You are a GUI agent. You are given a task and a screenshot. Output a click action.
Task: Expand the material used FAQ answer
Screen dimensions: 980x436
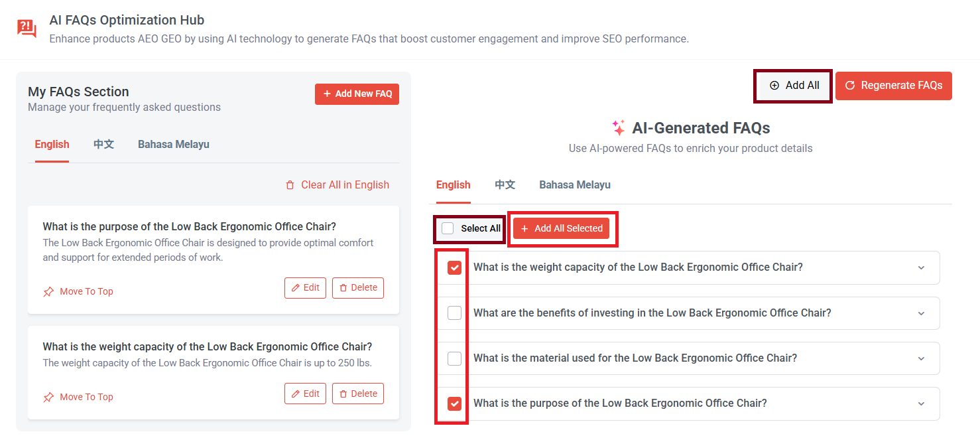[x=921, y=358]
